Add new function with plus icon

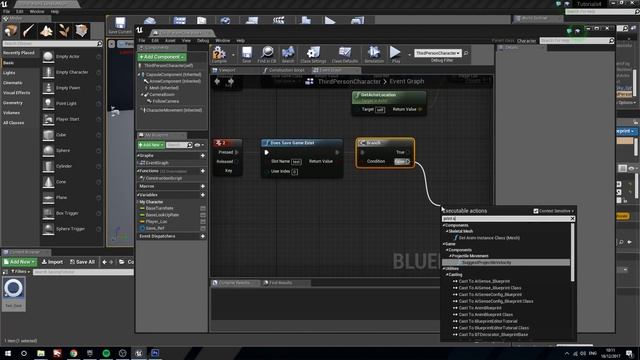pyautogui.click(x=203, y=171)
